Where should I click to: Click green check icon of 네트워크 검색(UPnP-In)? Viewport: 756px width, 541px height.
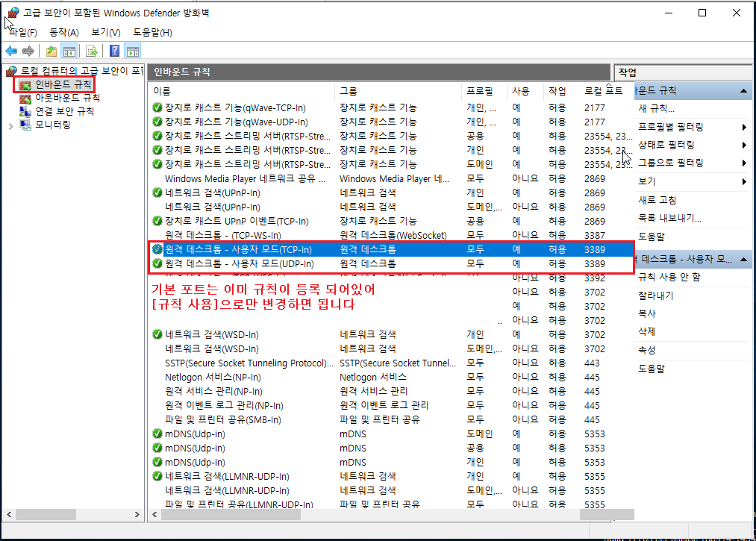pyautogui.click(x=157, y=193)
